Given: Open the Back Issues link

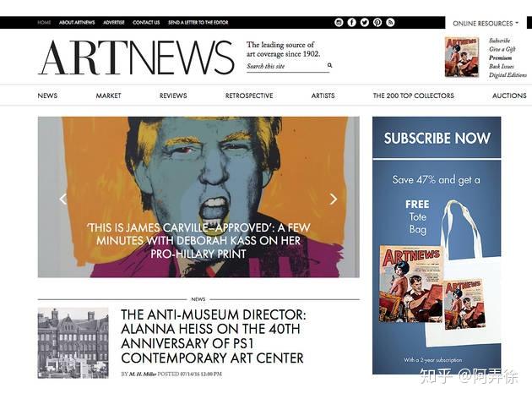Looking at the screenshot, I should (x=501, y=66).
